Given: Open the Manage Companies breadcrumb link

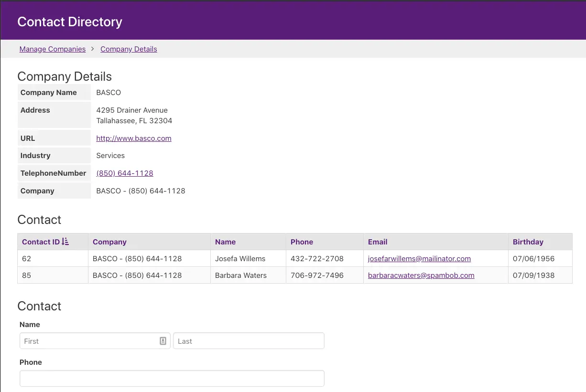Looking at the screenshot, I should click(x=53, y=49).
